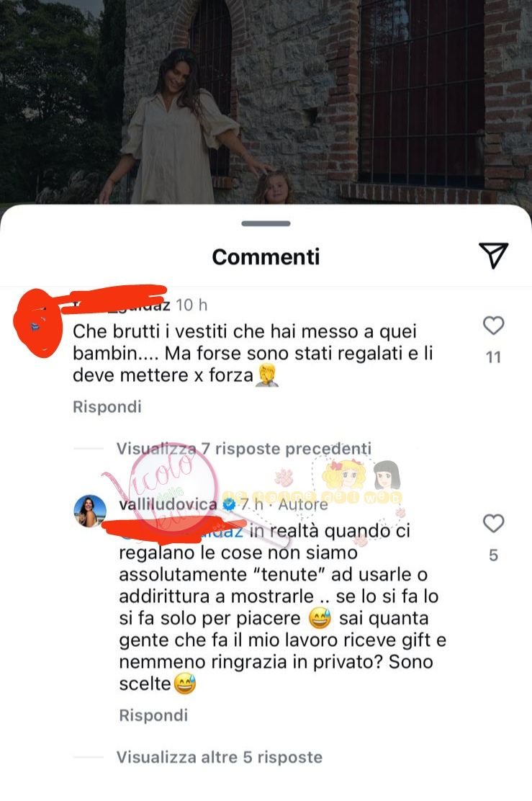
Task: Open the valliludovica username link
Action: click(x=168, y=504)
